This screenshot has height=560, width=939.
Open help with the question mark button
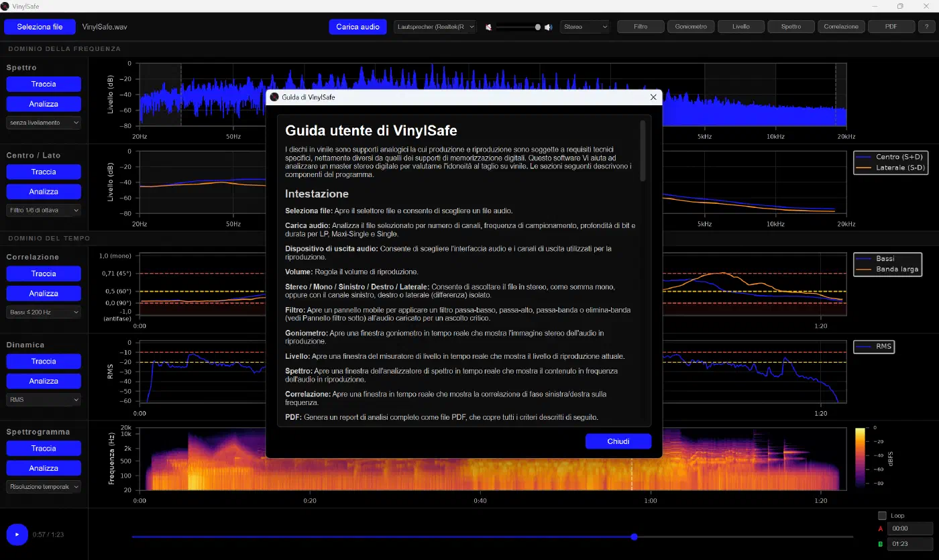[x=926, y=27]
